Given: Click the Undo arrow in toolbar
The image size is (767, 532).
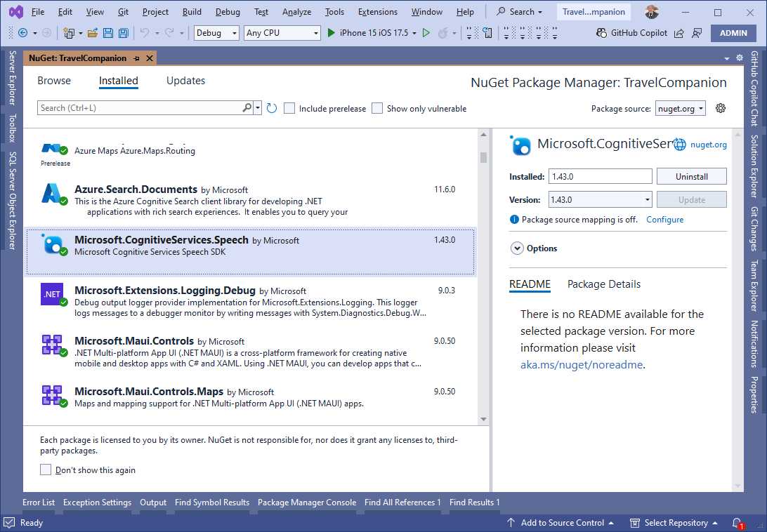Looking at the screenshot, I should pos(144,33).
